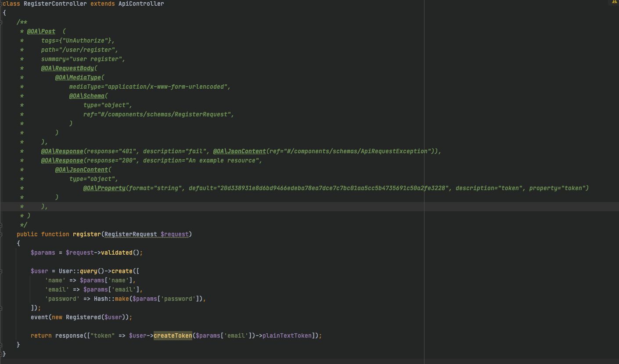Click the property="token" attribute

click(x=558, y=188)
